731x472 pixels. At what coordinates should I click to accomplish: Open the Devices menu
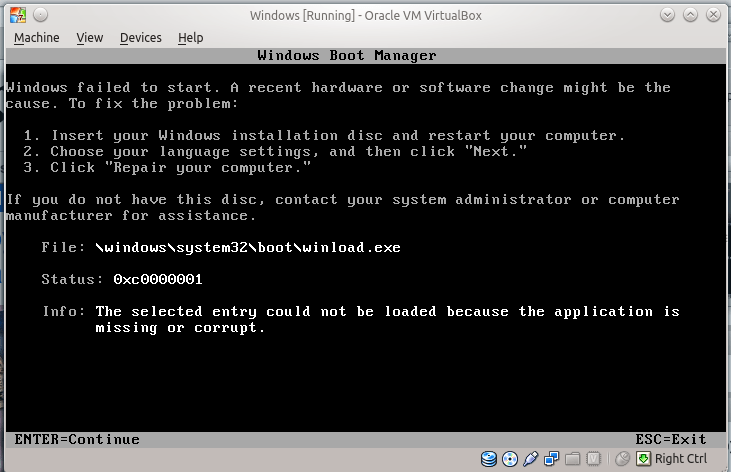141,38
